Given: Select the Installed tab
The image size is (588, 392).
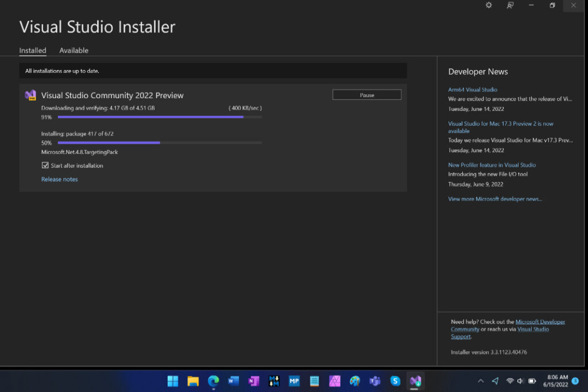Looking at the screenshot, I should 33,51.
